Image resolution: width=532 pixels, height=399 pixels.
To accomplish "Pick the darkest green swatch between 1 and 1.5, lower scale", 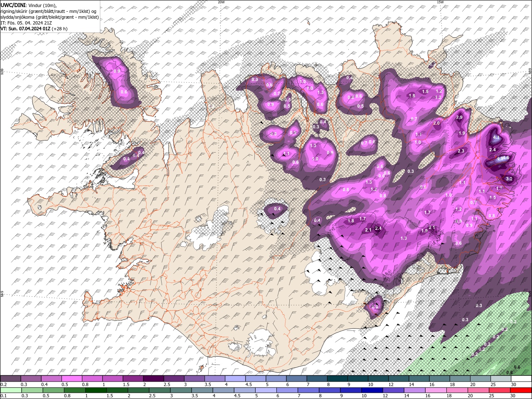I will tap(96, 390).
